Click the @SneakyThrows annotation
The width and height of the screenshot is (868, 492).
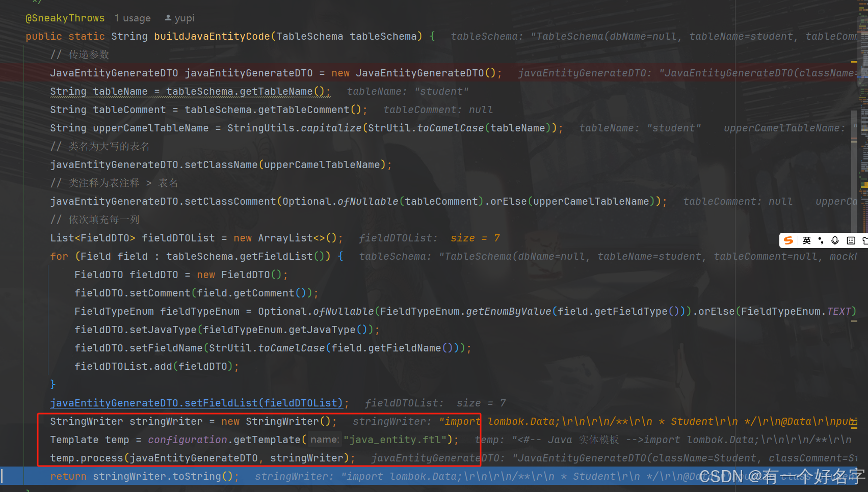coord(65,18)
